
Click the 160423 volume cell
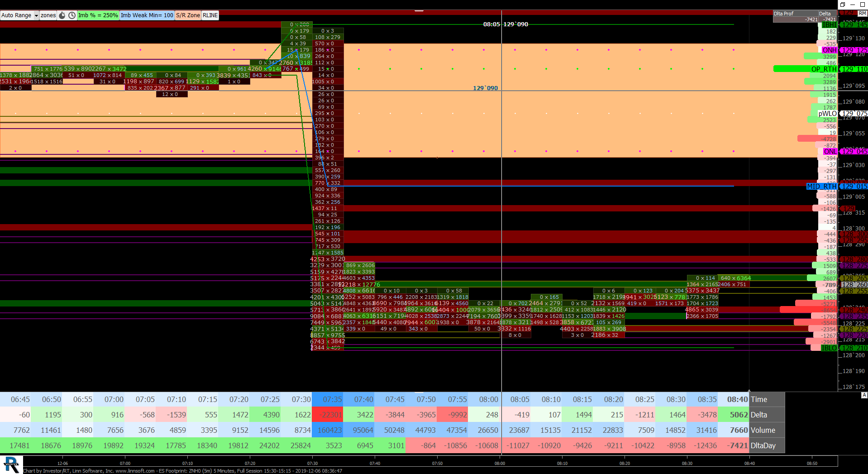[328, 430]
